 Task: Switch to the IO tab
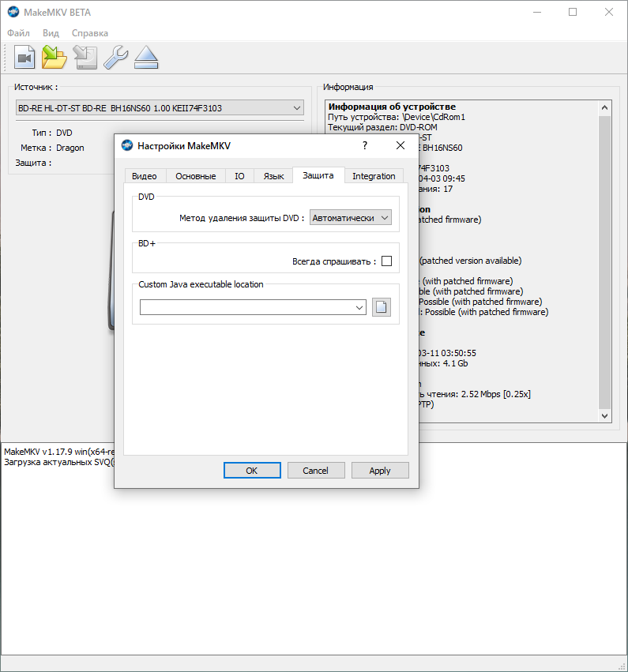pyautogui.click(x=239, y=176)
